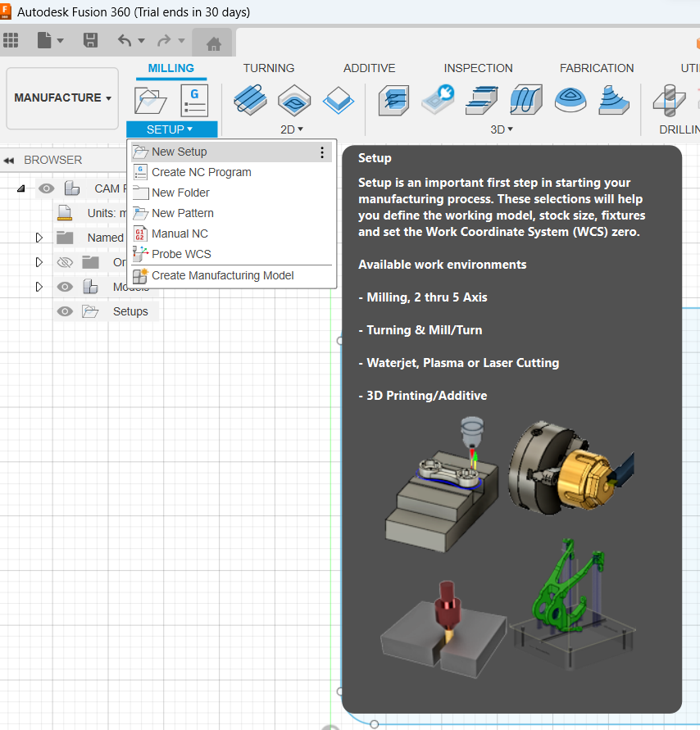The width and height of the screenshot is (700, 730).
Task: Expand the Origin folder tree node
Action: [x=39, y=262]
